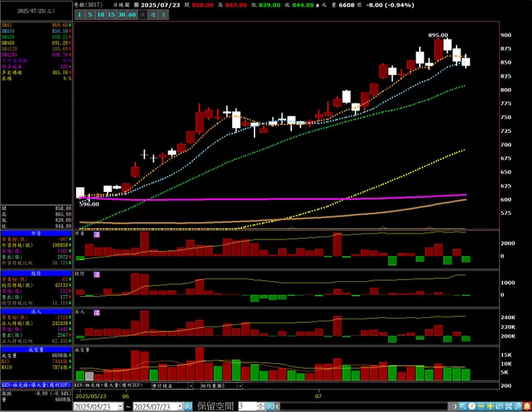This screenshot has height=412, width=532.
Task: Choose the 60-minute chart interval
Action: pos(132,15)
